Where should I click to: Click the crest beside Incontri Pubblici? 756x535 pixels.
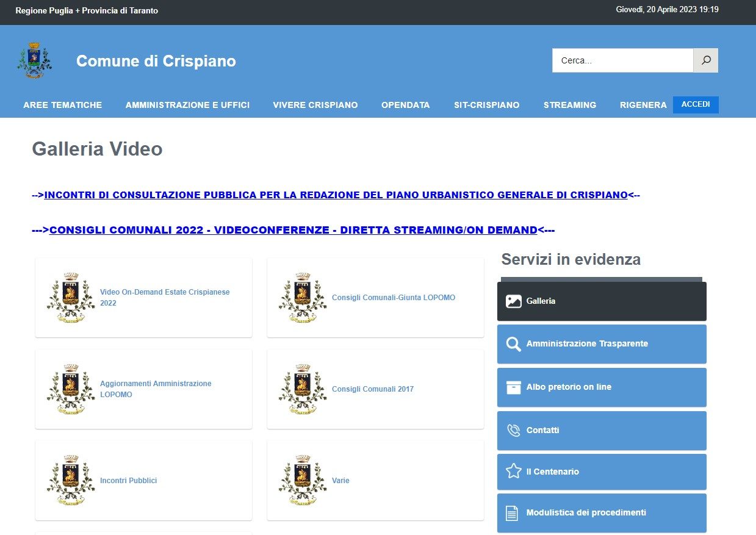(71, 481)
